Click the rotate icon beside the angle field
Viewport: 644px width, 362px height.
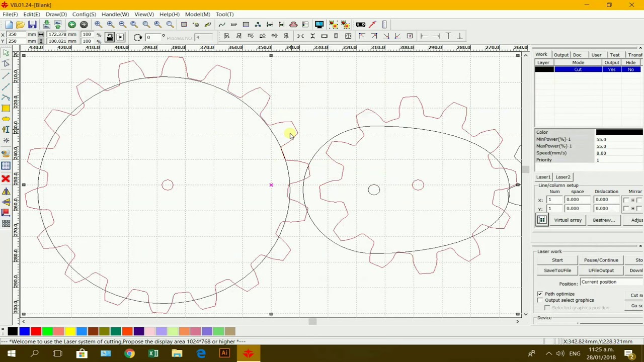click(138, 38)
